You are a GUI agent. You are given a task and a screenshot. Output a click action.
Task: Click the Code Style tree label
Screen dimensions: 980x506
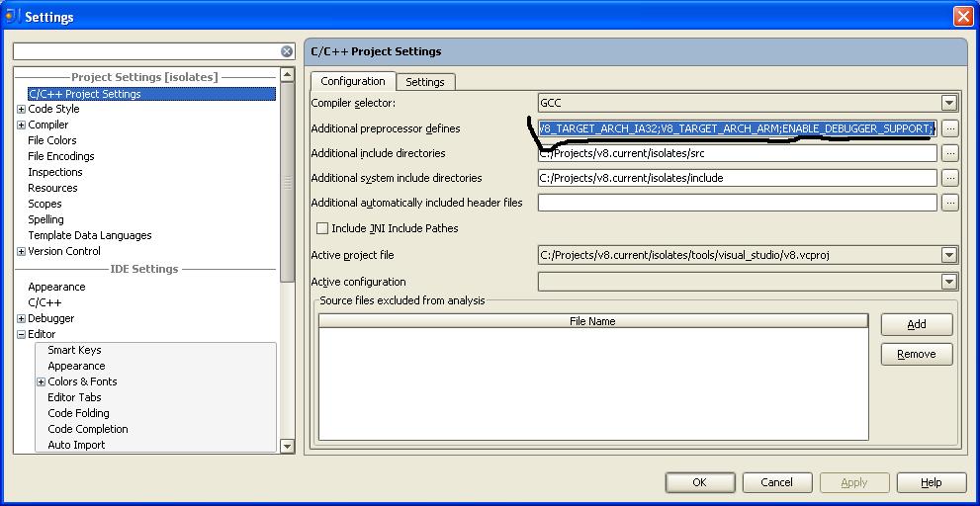(x=53, y=110)
